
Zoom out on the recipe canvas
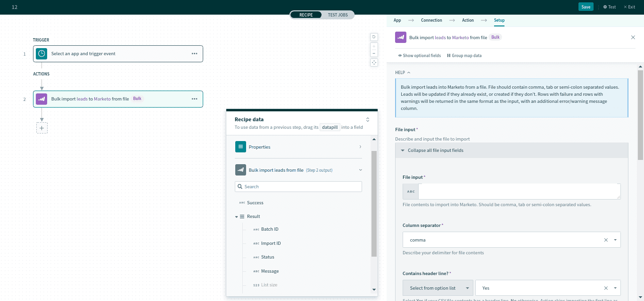pyautogui.click(x=374, y=53)
